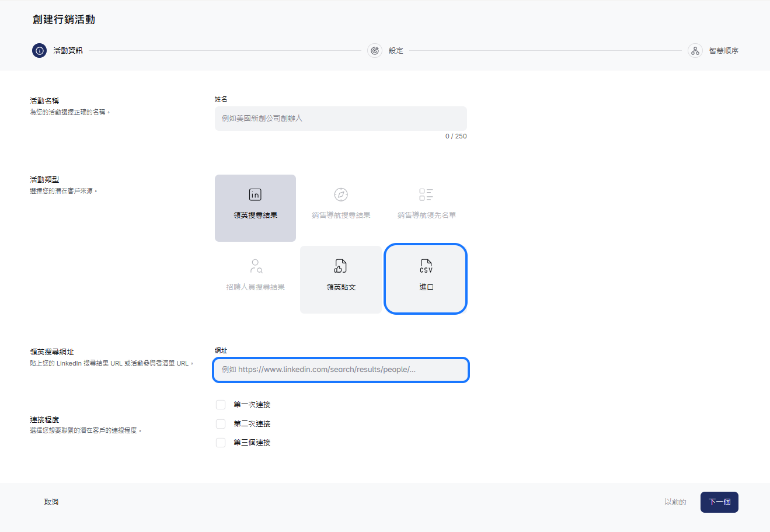The height and width of the screenshot is (532, 770).
Task: Select the 招聘人員搜尋結果 person-search icon
Action: point(256,267)
